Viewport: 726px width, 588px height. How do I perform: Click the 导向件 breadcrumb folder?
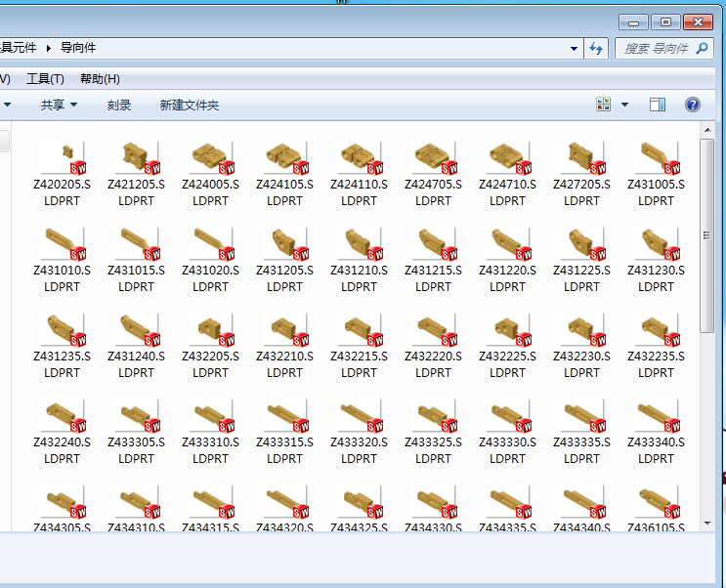[x=78, y=48]
